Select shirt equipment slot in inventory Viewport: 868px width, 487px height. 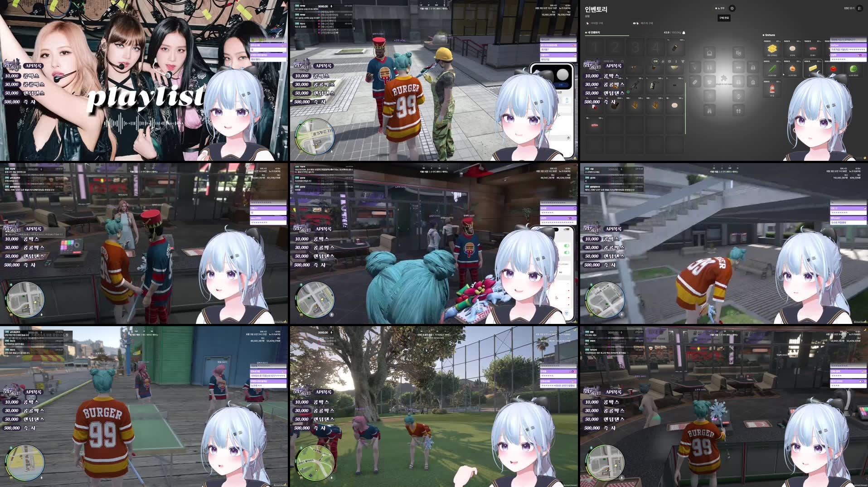click(709, 82)
